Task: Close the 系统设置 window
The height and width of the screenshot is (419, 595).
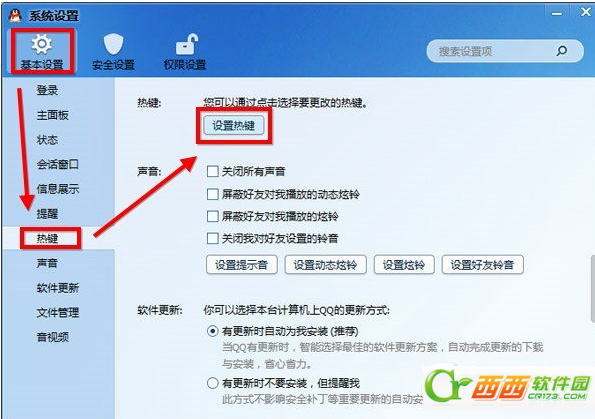Action: pos(586,13)
